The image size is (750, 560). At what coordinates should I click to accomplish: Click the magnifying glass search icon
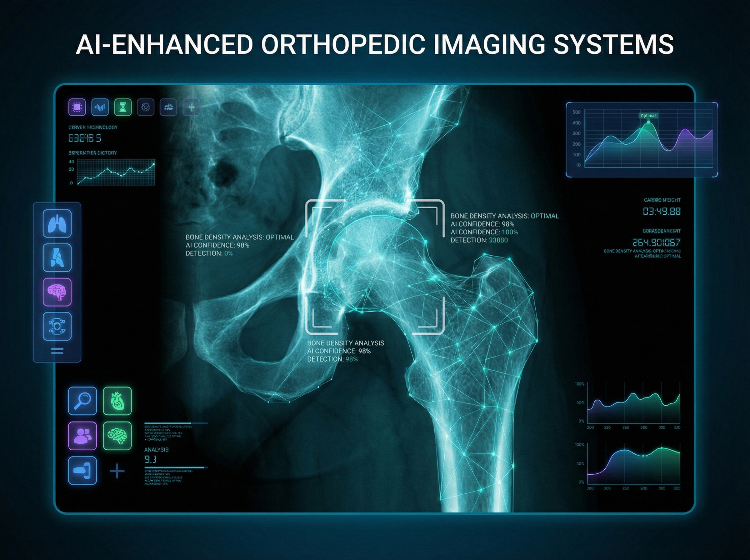(82, 401)
